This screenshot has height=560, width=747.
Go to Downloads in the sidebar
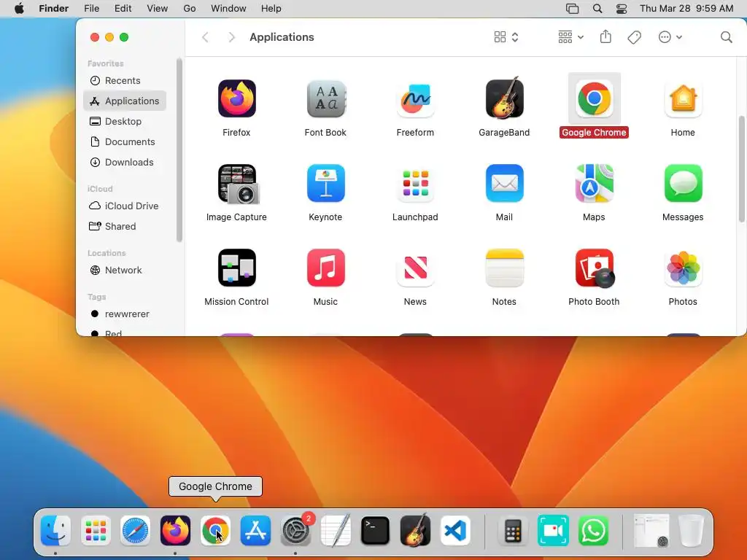click(x=124, y=163)
